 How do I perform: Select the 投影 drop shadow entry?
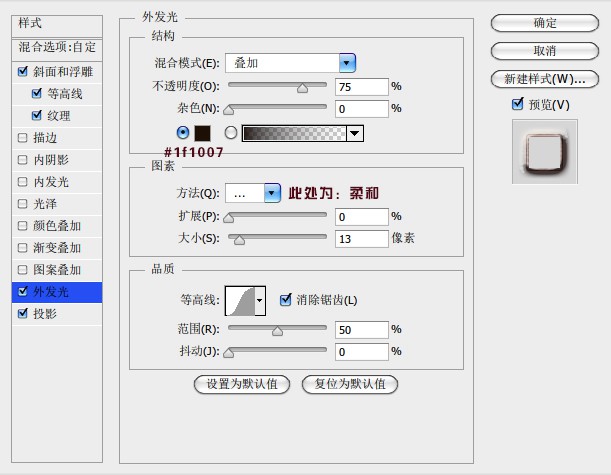coord(45,314)
